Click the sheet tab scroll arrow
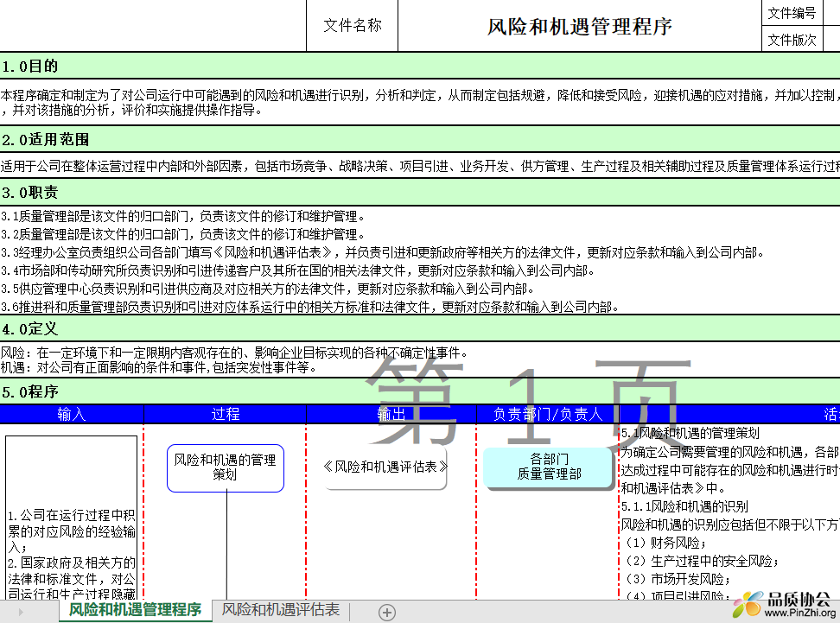This screenshot has width=840, height=623. (x=21, y=612)
